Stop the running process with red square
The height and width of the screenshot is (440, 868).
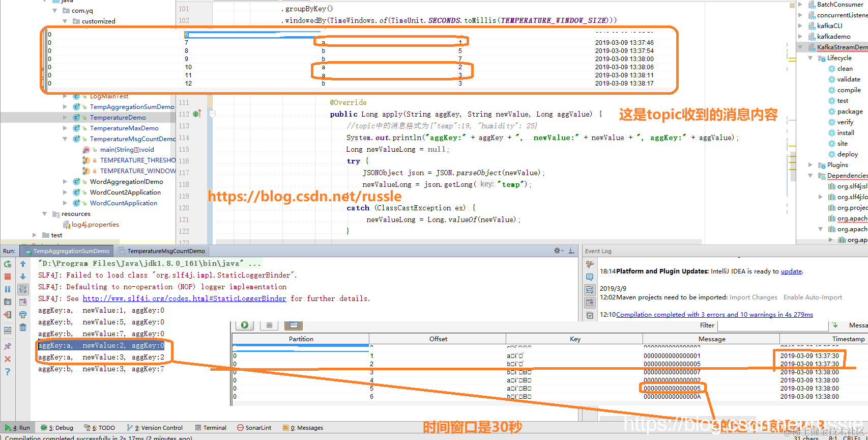[8, 277]
